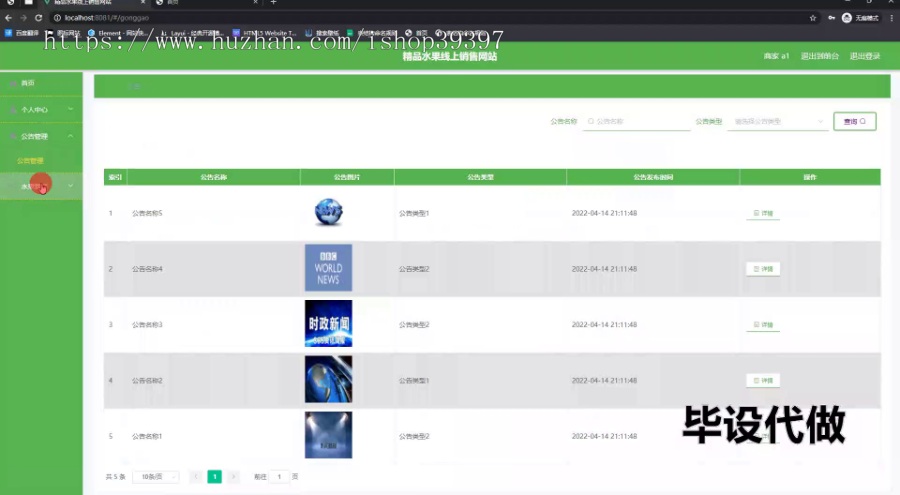Open the 时政新闻 image thumbnail
The image size is (900, 495).
coord(328,323)
